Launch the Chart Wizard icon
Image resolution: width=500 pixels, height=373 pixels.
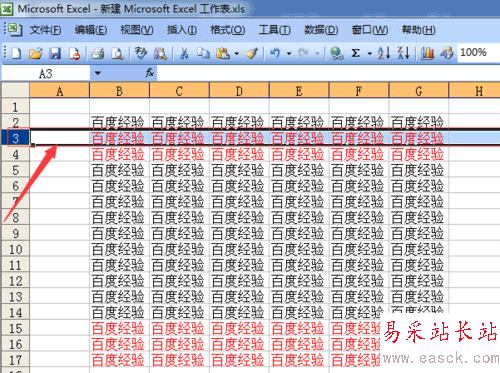point(427,53)
